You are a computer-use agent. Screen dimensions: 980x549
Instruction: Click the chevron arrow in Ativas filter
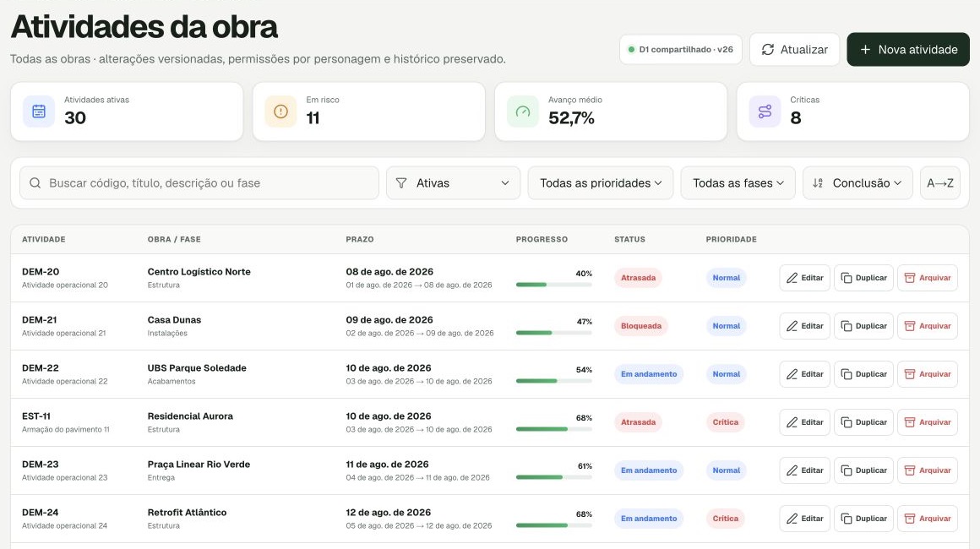tap(505, 183)
